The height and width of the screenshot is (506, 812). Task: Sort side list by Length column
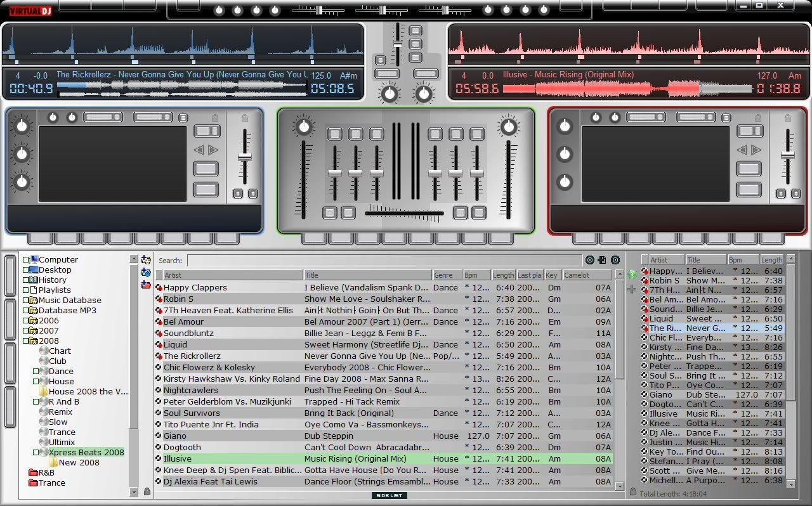coord(772,260)
